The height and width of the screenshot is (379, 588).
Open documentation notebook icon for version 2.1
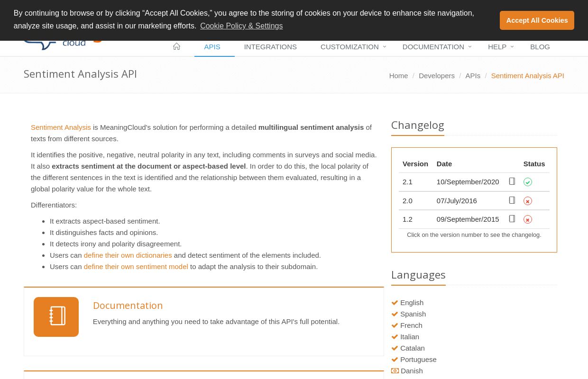point(512,181)
